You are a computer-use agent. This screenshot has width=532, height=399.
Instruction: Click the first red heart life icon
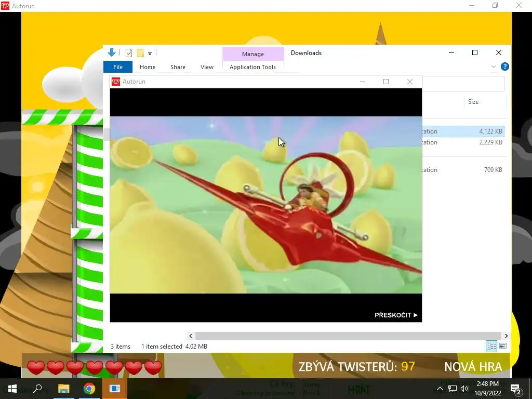click(36, 368)
